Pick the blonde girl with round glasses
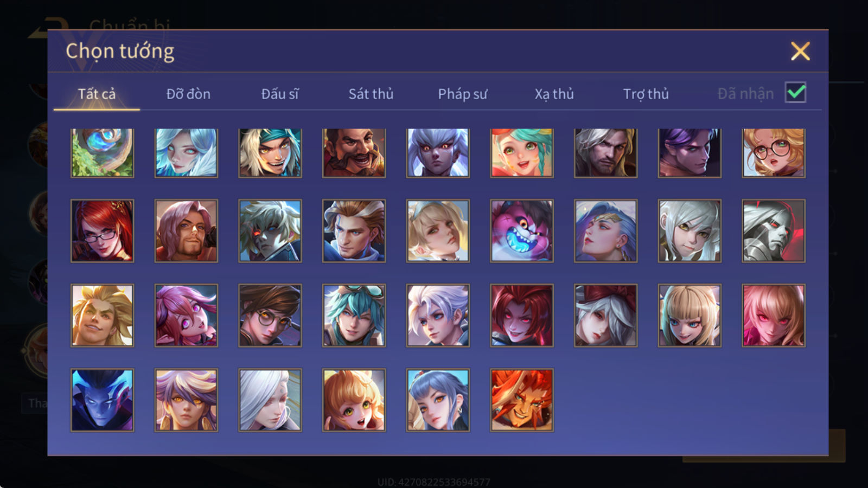Screen dimensions: 868x488 [x=774, y=153]
